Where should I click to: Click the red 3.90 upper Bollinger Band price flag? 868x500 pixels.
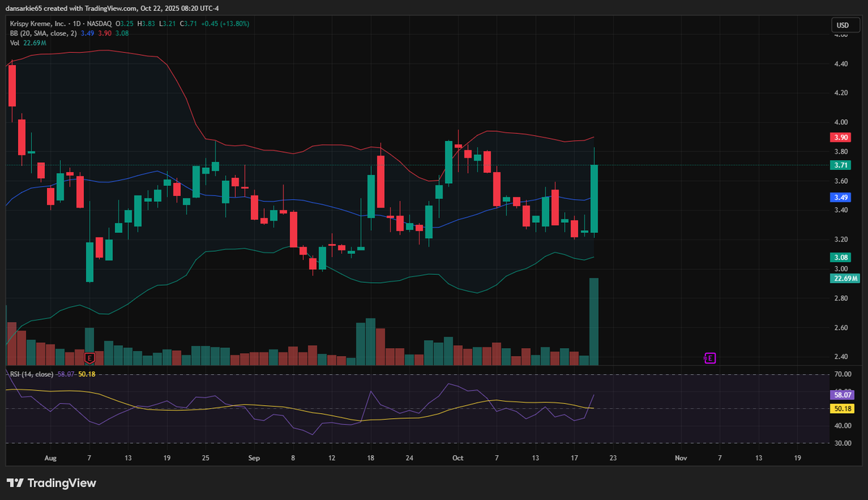tap(840, 137)
